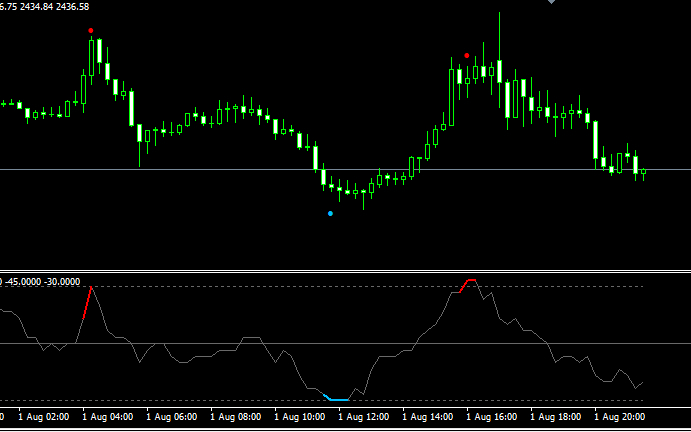
Task: Click the 1 Aug 12:00 time label
Action: click(363, 415)
